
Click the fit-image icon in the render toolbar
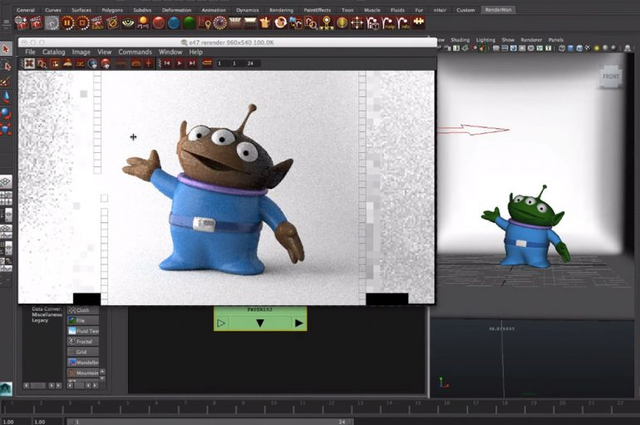[x=29, y=63]
